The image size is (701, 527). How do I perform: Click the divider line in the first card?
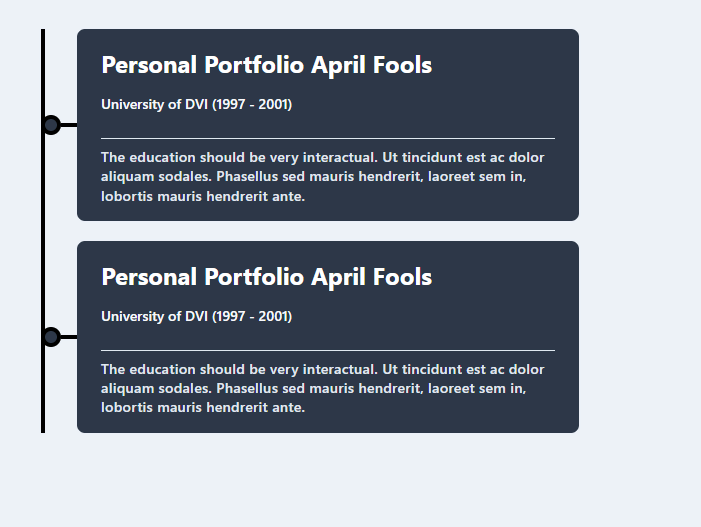328,139
